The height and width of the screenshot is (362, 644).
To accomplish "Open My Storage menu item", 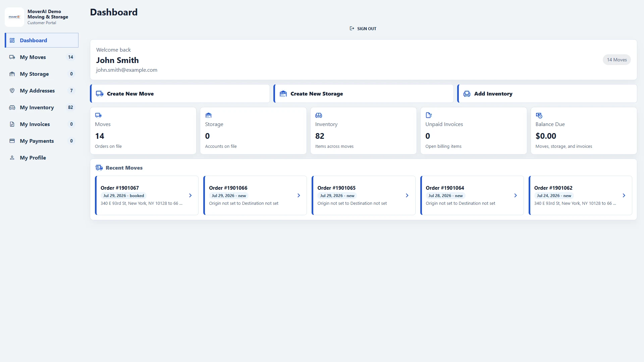I will (42, 74).
